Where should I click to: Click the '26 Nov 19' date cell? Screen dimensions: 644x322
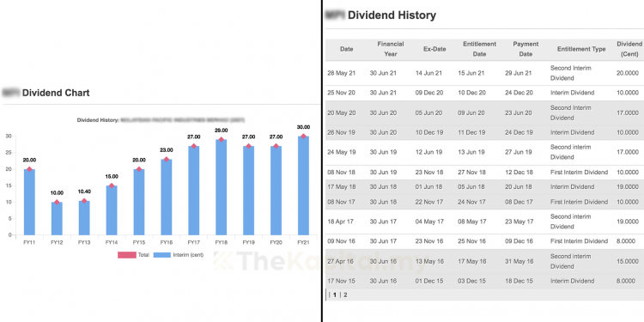coord(341,132)
